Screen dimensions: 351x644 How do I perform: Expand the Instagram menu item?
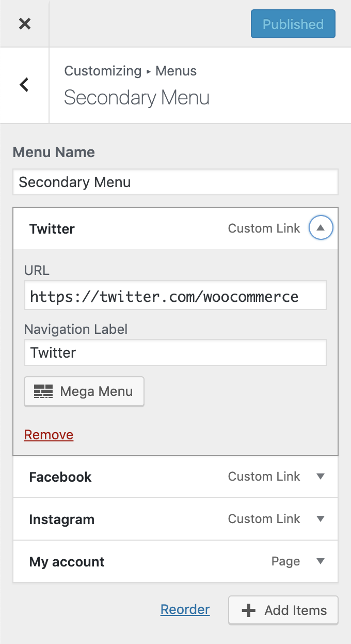coord(321,519)
